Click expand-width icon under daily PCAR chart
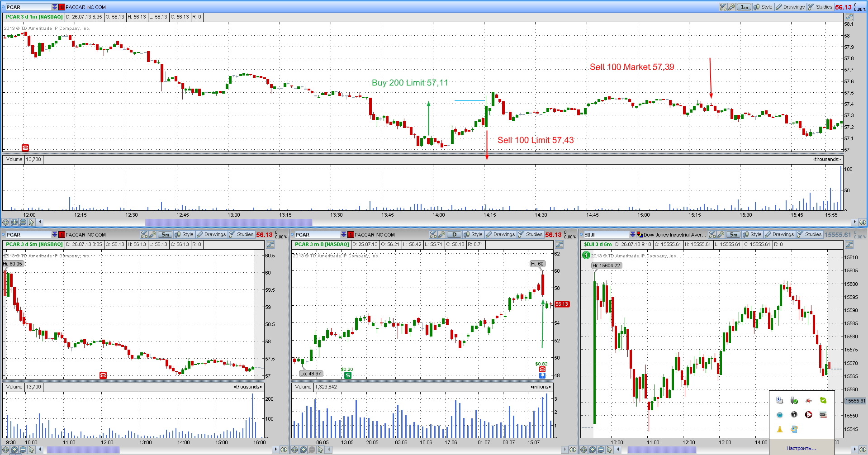 pos(573,450)
